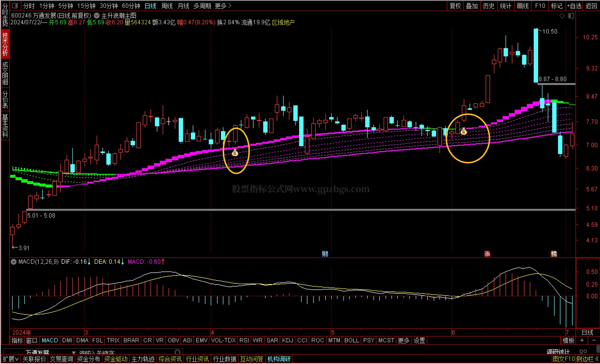
Task: Click the plus zoom-in button
Action: click(582, 340)
